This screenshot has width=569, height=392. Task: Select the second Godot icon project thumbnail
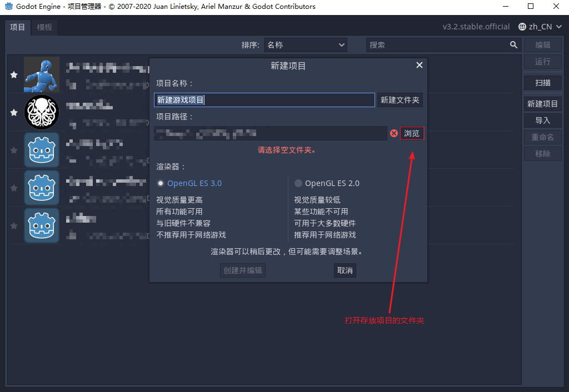point(42,188)
